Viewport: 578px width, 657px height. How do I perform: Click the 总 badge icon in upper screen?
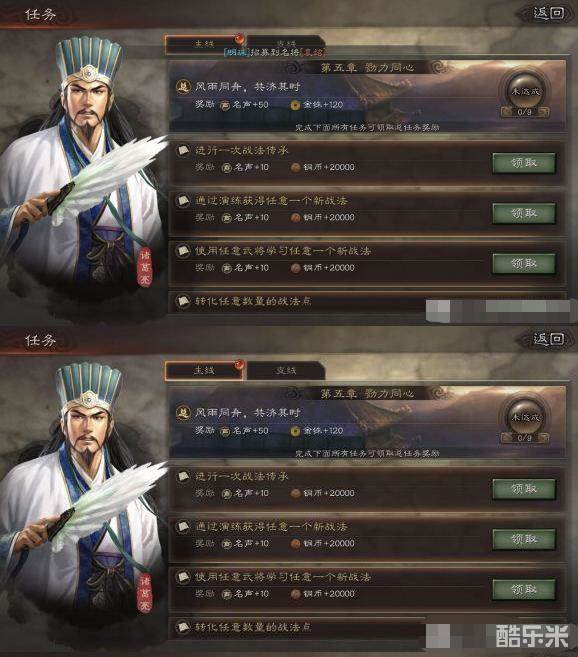click(183, 87)
